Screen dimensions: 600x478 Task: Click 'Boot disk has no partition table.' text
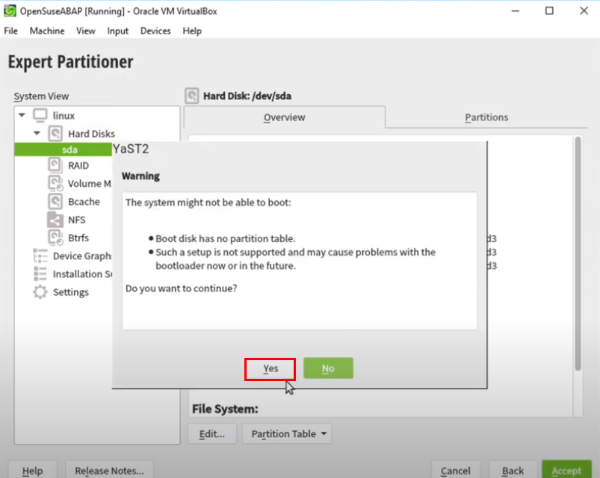pyautogui.click(x=225, y=238)
